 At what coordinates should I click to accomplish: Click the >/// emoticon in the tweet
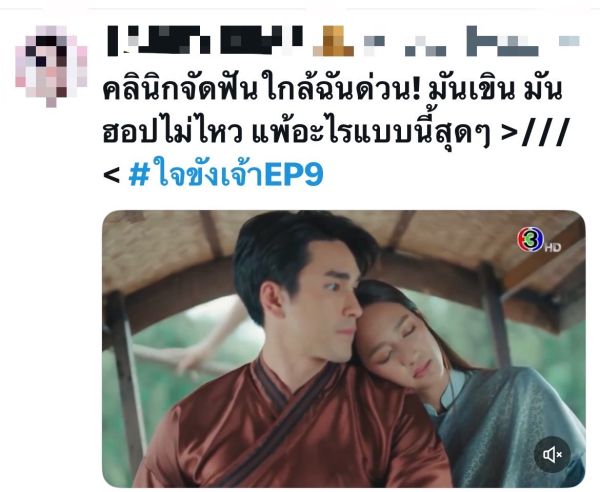tap(535, 132)
